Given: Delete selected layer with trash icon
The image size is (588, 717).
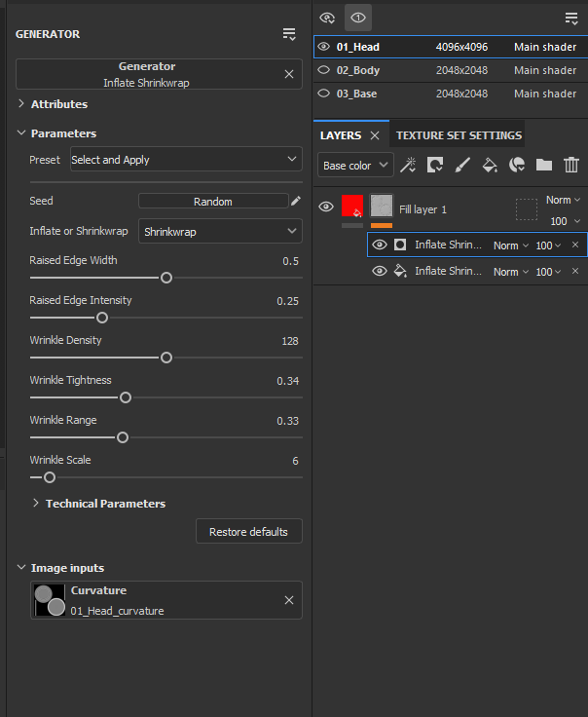Looking at the screenshot, I should click(571, 165).
